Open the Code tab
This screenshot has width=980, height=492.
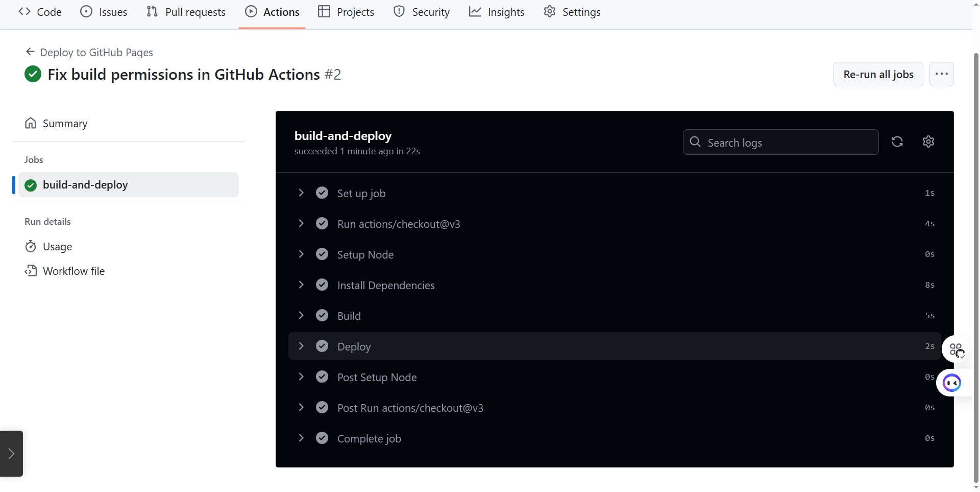40,12
